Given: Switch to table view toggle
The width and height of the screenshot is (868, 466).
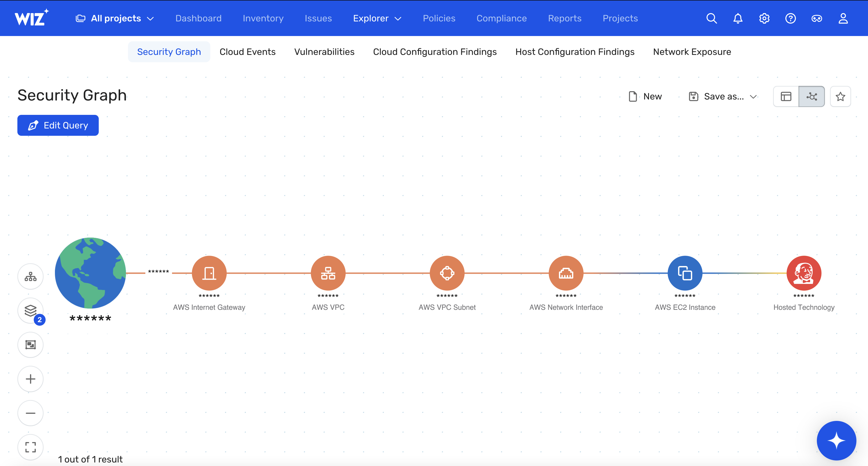Looking at the screenshot, I should pyautogui.click(x=786, y=96).
